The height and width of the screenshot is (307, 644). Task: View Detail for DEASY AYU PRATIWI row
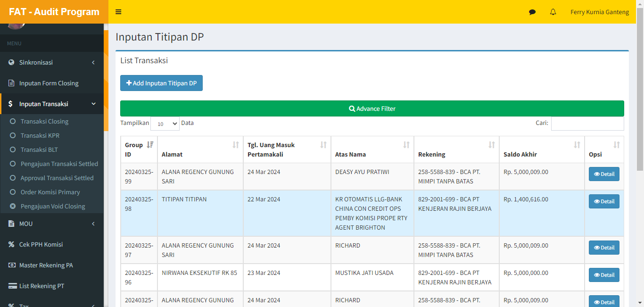click(603, 174)
